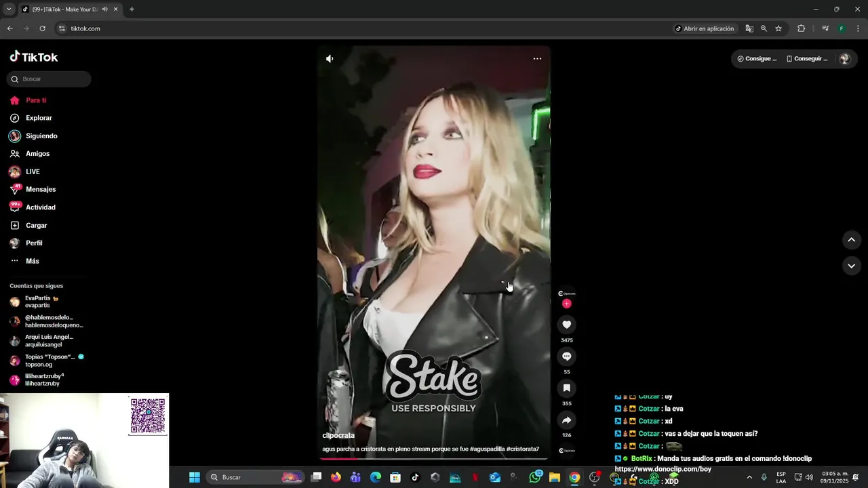Open the tab search dropdown arrow
This screenshot has height=488, width=868.
[8, 9]
